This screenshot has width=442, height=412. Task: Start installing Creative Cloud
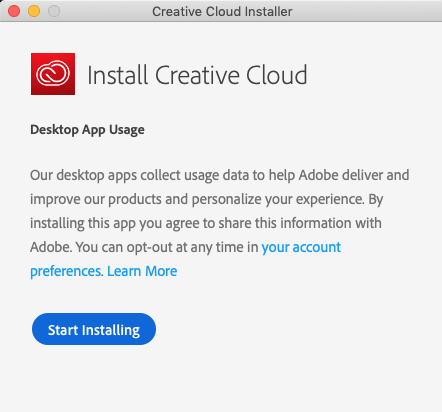(94, 329)
